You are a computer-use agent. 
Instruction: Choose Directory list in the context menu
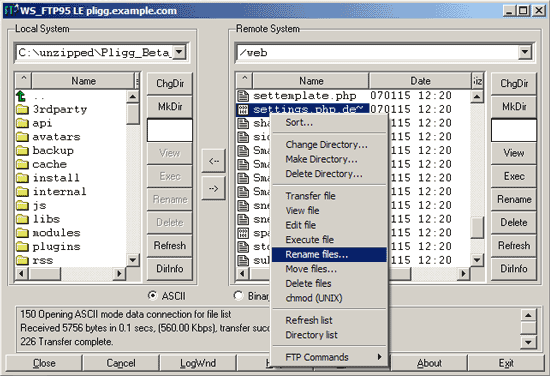(x=329, y=335)
